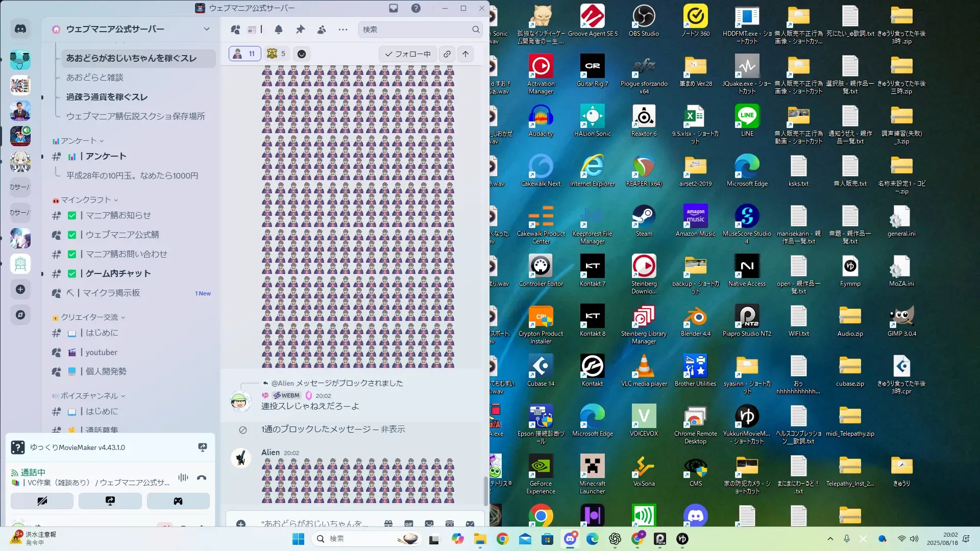Viewport: 980px width, 551px height.
Task: Collapse the マインクラフト category
Action: [85, 200]
